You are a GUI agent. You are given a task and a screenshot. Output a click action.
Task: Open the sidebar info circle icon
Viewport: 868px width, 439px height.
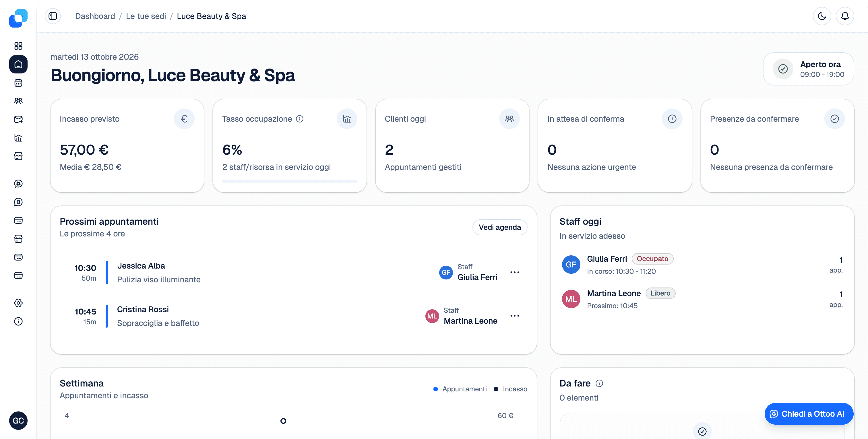[x=18, y=321]
